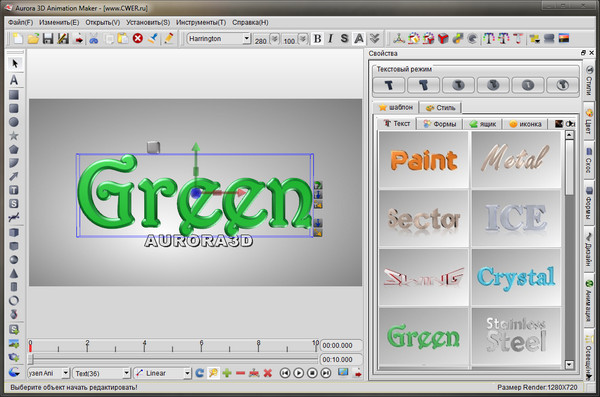Save project with floppy disk icon

pyautogui.click(x=48, y=38)
